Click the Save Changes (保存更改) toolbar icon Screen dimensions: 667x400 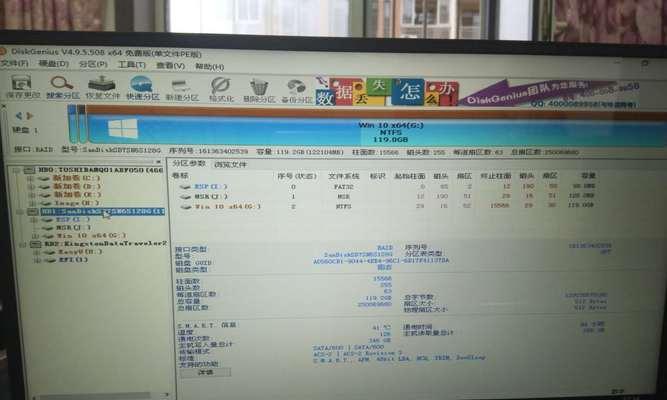click(18, 88)
